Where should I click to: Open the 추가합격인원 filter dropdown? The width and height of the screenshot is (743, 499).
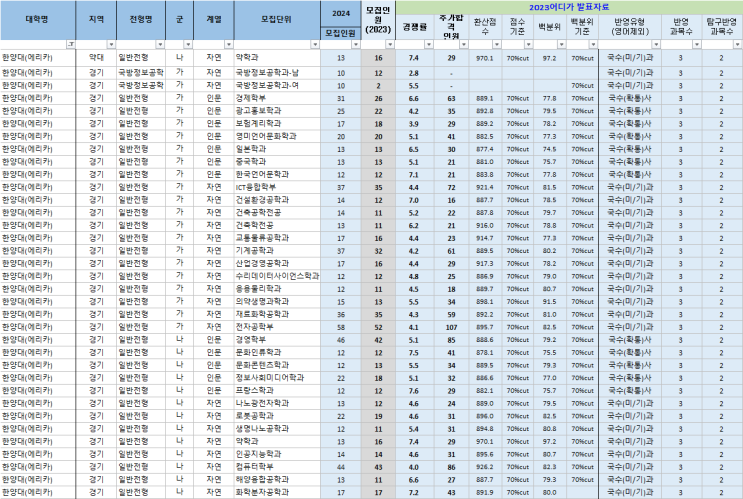[464, 45]
